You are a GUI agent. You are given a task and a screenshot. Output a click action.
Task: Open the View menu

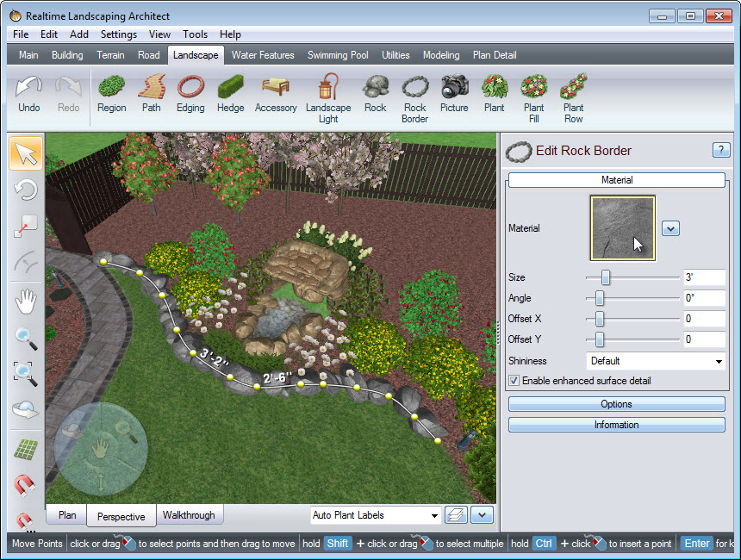tap(159, 34)
